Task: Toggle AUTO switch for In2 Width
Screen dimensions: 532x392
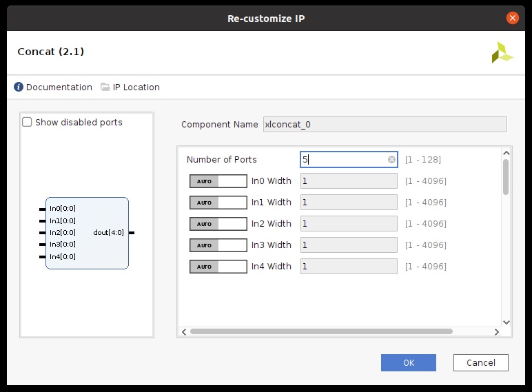Action: click(218, 224)
